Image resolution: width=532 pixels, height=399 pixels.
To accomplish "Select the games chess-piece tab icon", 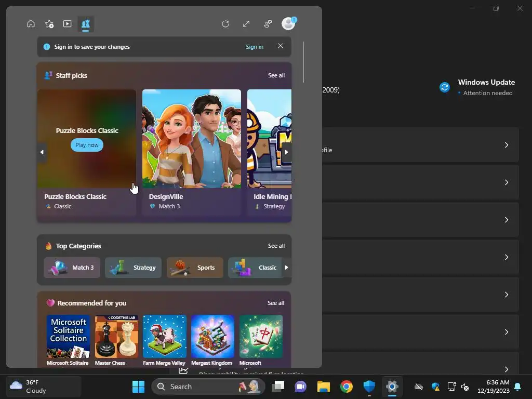I will (x=86, y=24).
